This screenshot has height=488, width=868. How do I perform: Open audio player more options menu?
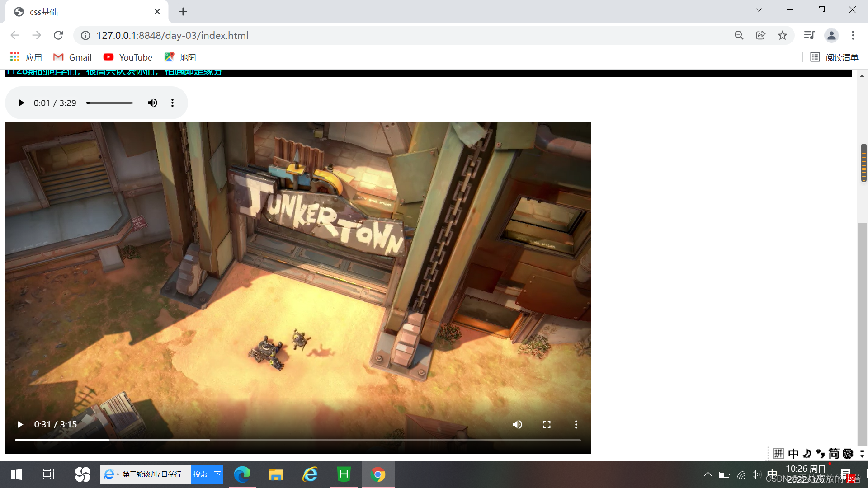coord(172,103)
